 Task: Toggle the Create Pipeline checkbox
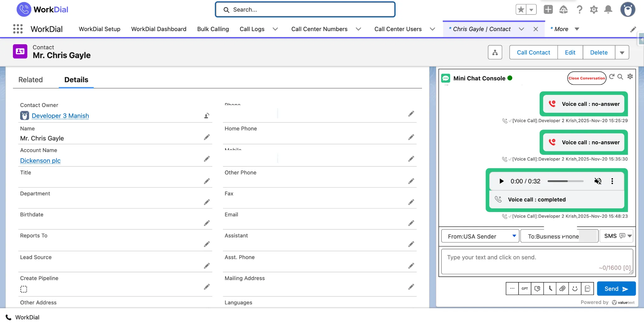pos(24,289)
